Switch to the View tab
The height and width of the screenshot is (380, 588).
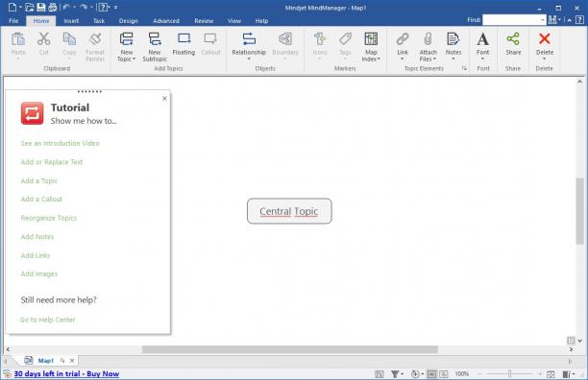point(234,21)
